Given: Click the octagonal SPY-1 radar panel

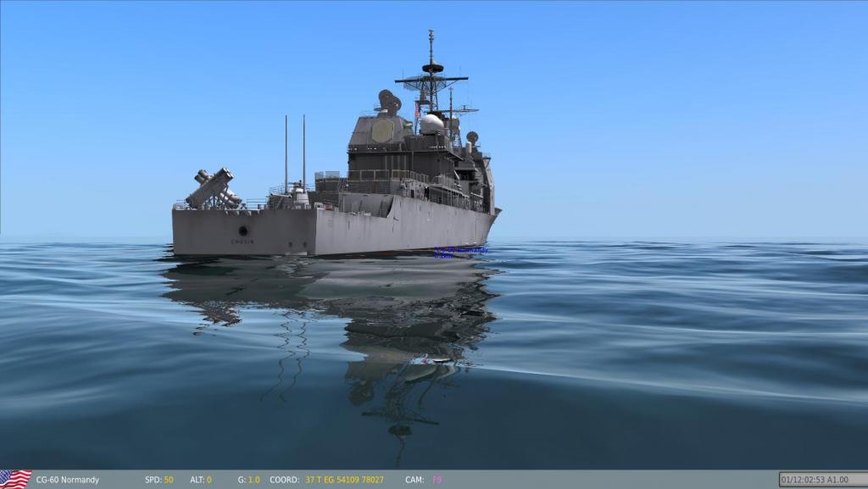Looking at the screenshot, I should tap(382, 131).
